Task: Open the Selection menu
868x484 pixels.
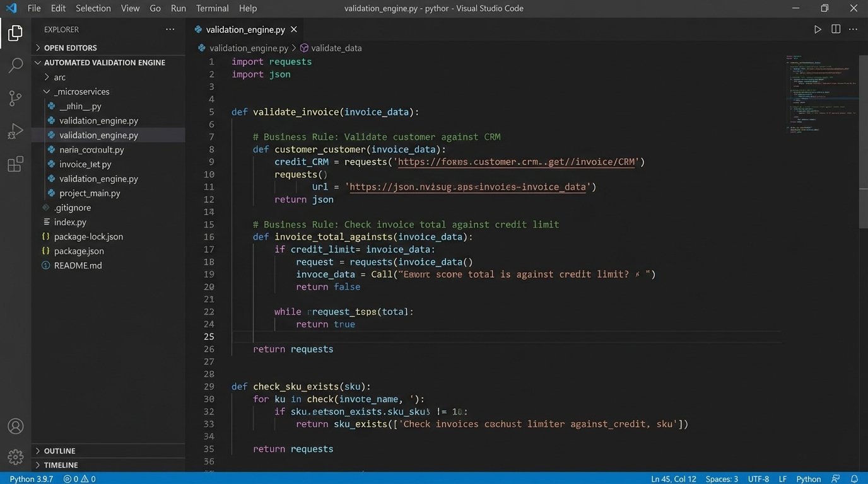Action: (x=93, y=8)
